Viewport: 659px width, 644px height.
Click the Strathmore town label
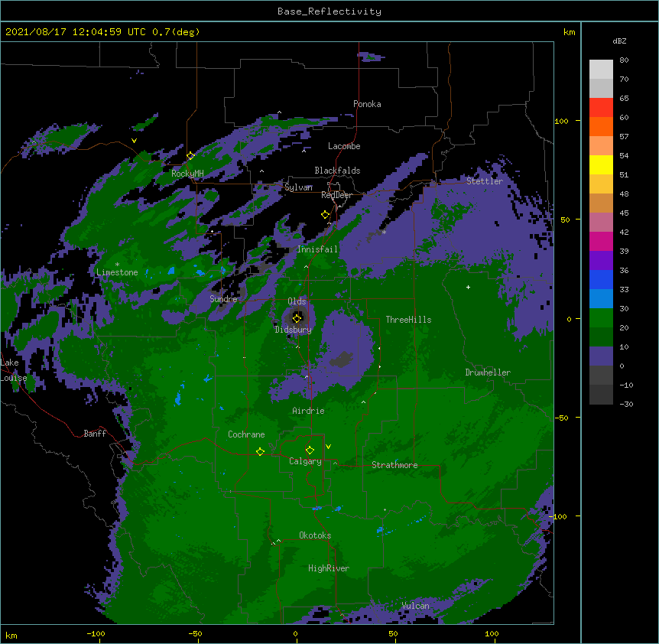394,465
